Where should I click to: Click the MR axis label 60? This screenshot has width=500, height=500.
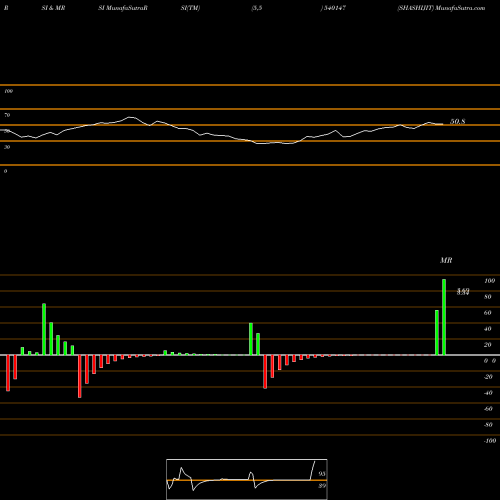pyautogui.click(x=488, y=313)
